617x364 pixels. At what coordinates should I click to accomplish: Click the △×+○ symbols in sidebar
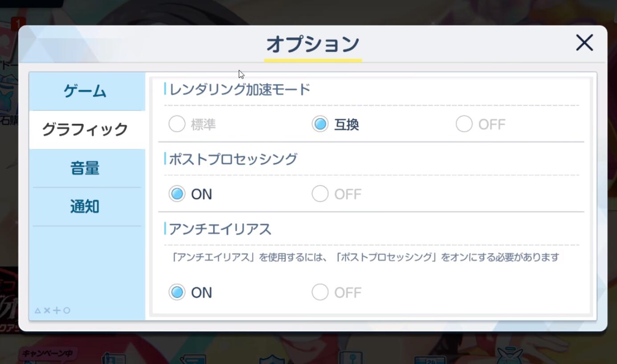[x=53, y=311]
